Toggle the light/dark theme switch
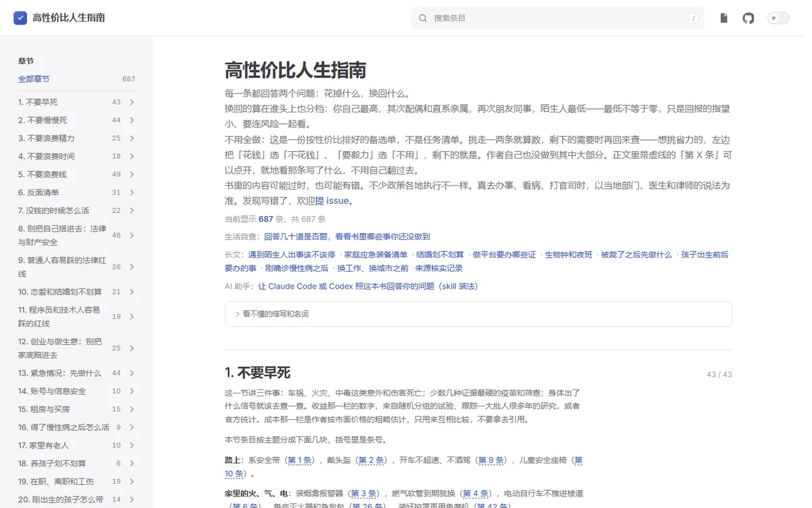 (778, 18)
